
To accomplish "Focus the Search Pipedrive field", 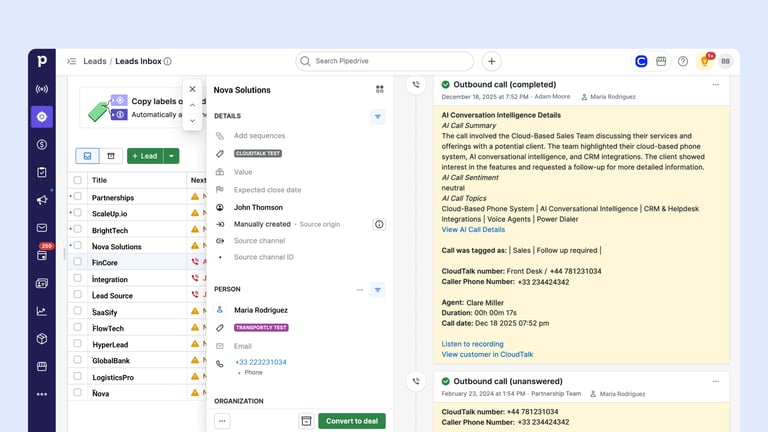I will pos(384,61).
